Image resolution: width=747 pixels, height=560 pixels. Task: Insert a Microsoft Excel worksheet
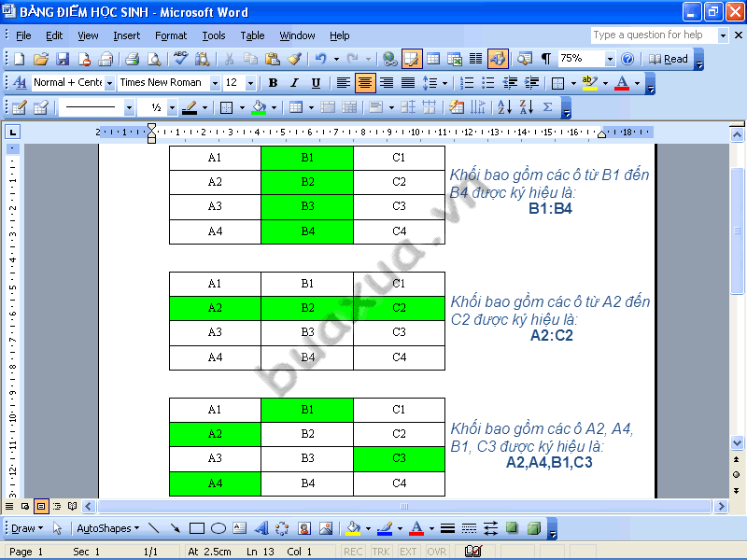click(455, 59)
